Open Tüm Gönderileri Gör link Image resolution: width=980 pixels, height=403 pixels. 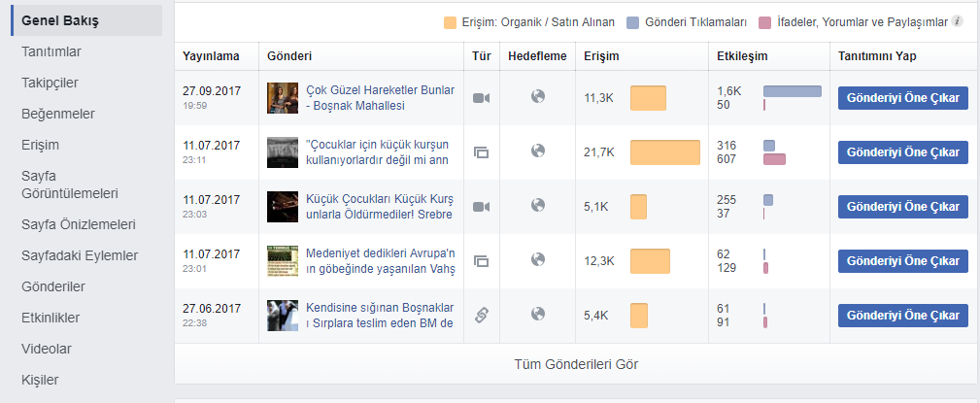576,363
